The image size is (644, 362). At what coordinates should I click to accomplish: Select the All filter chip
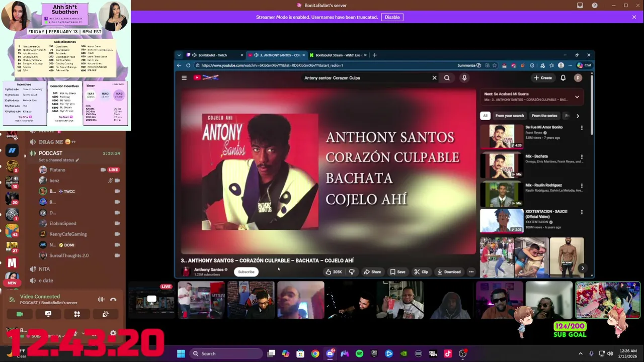click(x=485, y=116)
